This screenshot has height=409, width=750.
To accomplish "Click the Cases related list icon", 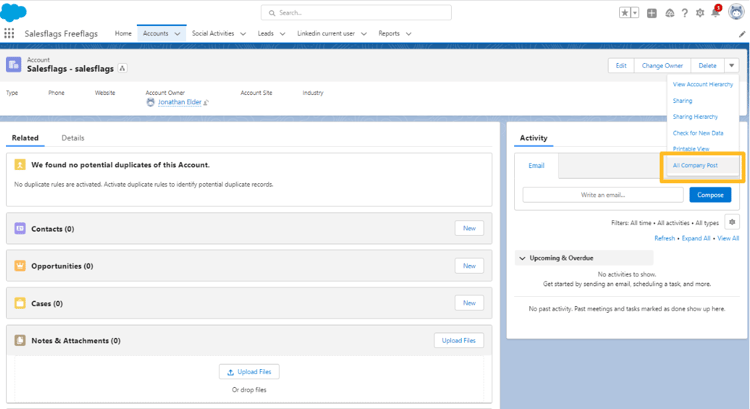I will coord(20,303).
